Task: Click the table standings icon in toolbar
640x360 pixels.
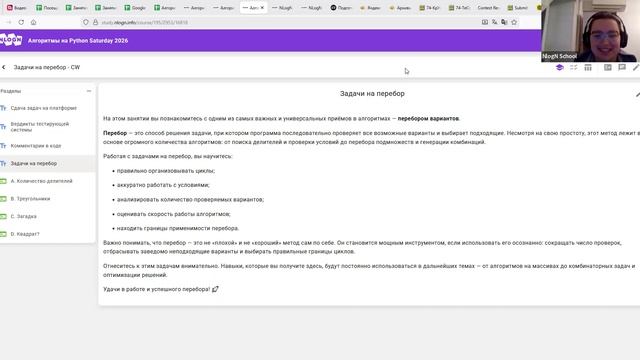Action: pyautogui.click(x=588, y=67)
